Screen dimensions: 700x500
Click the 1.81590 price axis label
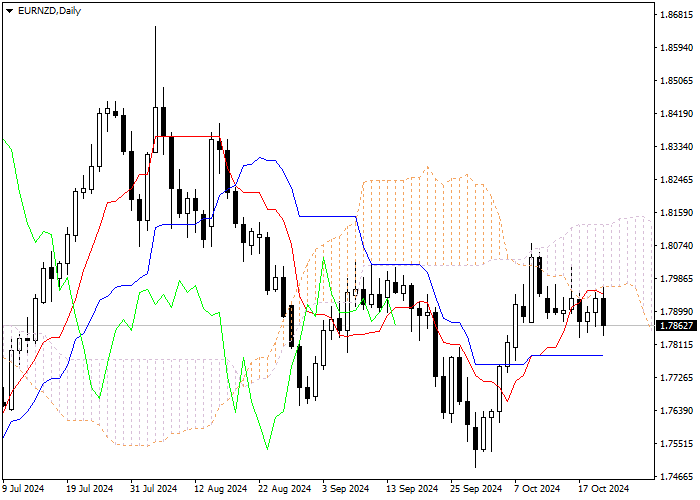(676, 213)
